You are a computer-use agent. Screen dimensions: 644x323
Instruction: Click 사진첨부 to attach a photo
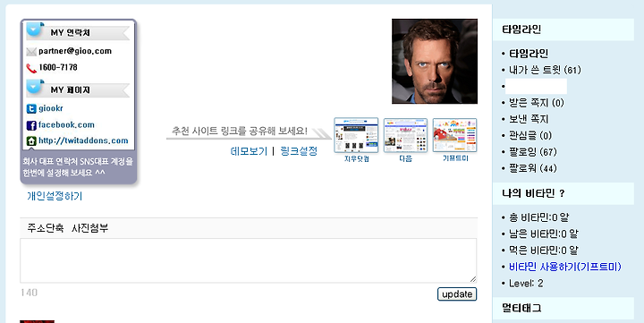coord(90,228)
